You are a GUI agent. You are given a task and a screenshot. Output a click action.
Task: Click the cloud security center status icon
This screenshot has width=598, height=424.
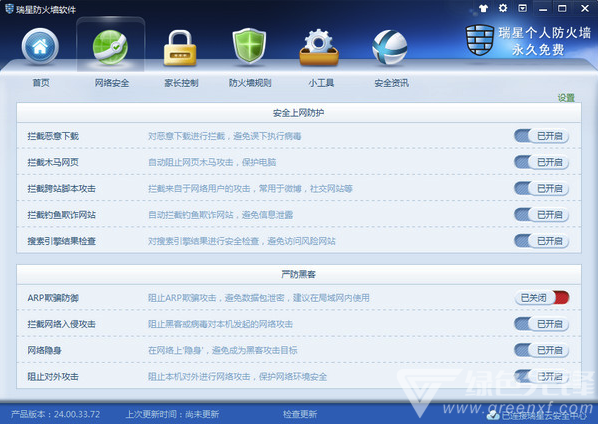click(493, 415)
